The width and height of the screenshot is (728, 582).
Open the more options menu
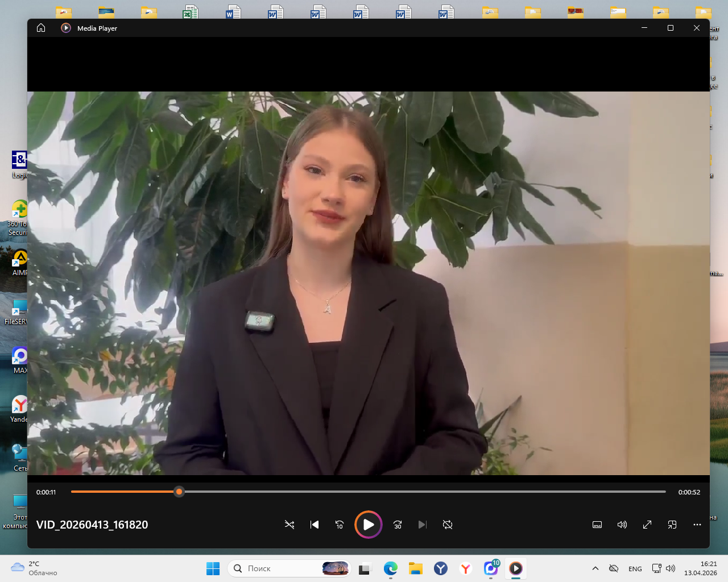click(697, 525)
